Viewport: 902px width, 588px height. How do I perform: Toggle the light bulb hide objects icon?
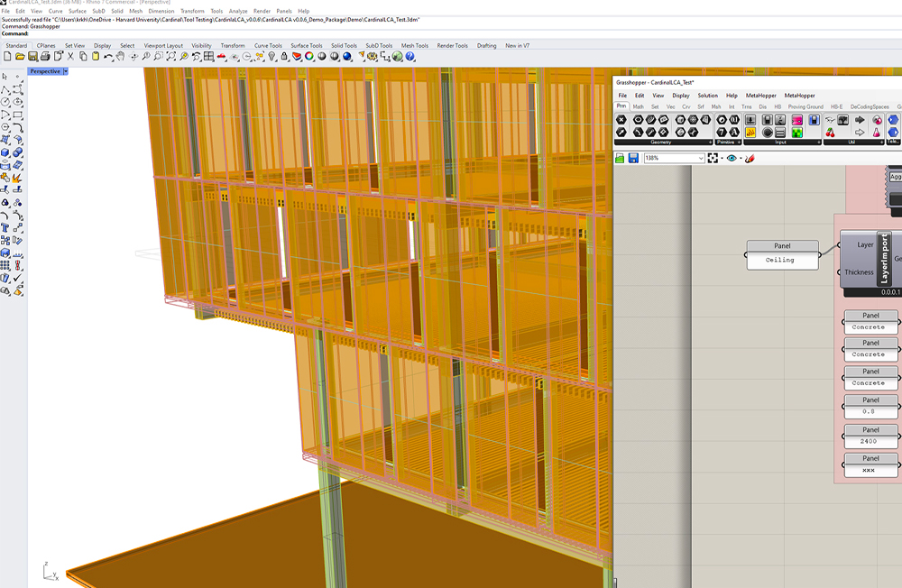coord(272,57)
